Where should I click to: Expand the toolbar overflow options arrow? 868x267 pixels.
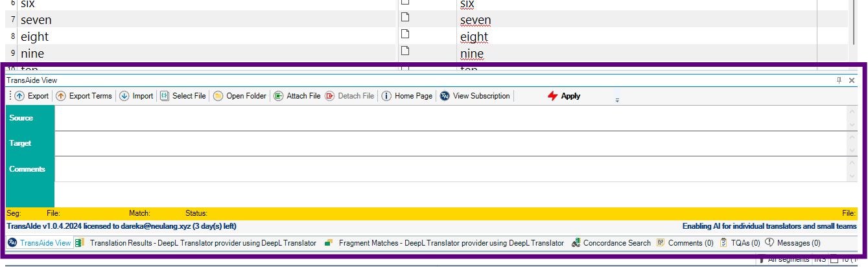click(x=617, y=100)
